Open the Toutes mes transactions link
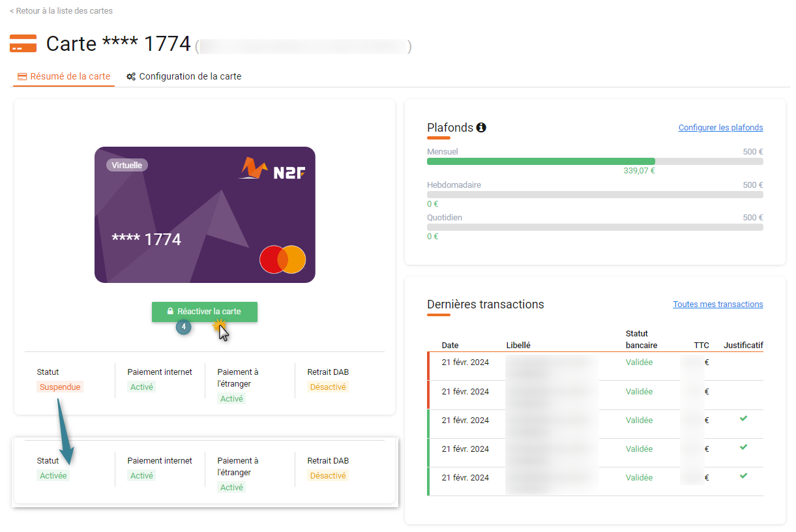This screenshot has width=796, height=532. point(718,304)
